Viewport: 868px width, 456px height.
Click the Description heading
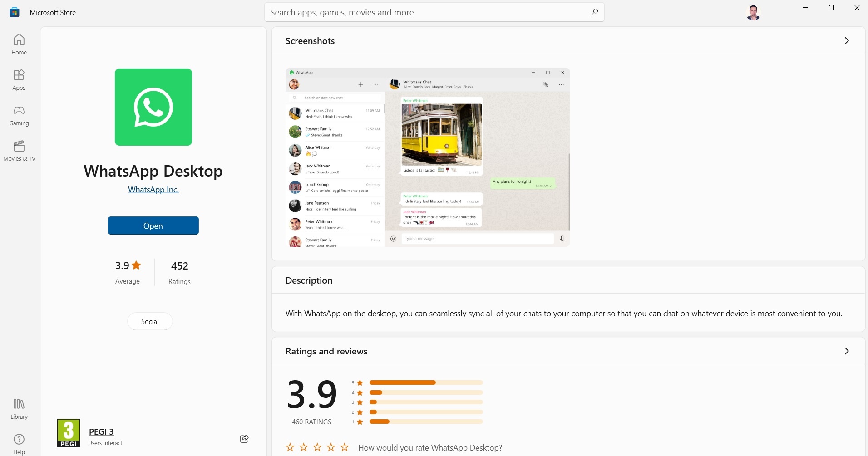(309, 280)
